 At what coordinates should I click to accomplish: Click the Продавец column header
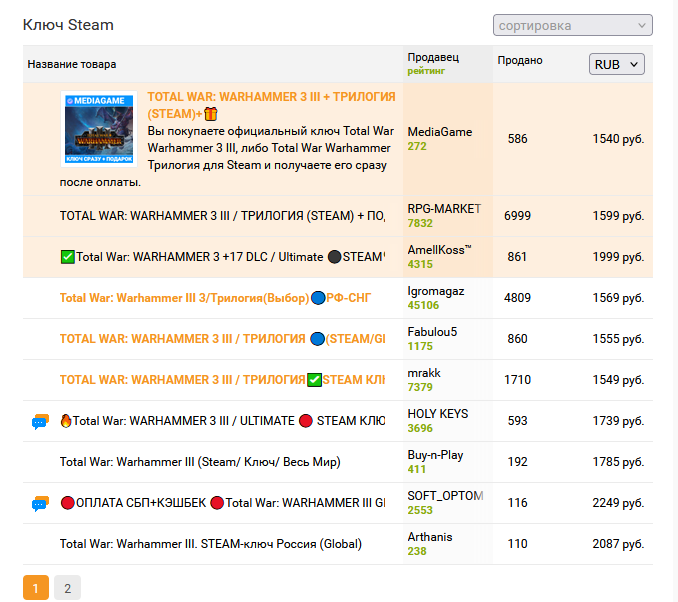[x=433, y=57]
